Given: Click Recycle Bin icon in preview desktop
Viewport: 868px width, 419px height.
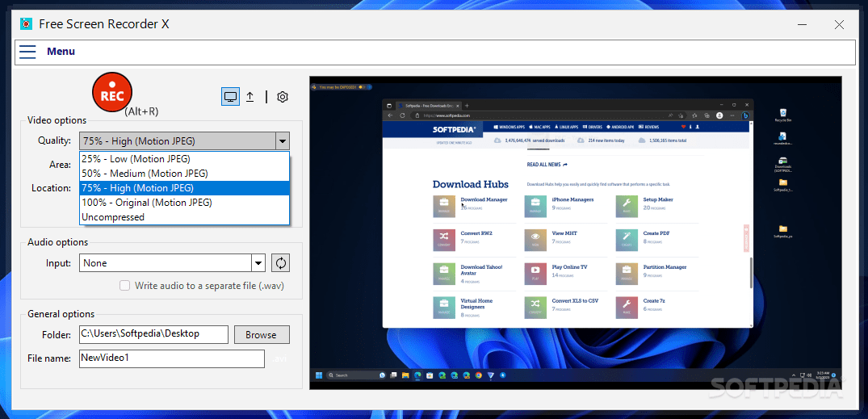Looking at the screenshot, I should point(782,115).
